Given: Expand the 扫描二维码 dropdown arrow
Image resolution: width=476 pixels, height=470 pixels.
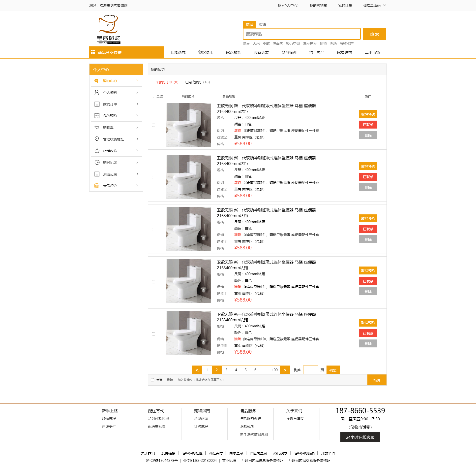Looking at the screenshot, I should (x=385, y=5).
